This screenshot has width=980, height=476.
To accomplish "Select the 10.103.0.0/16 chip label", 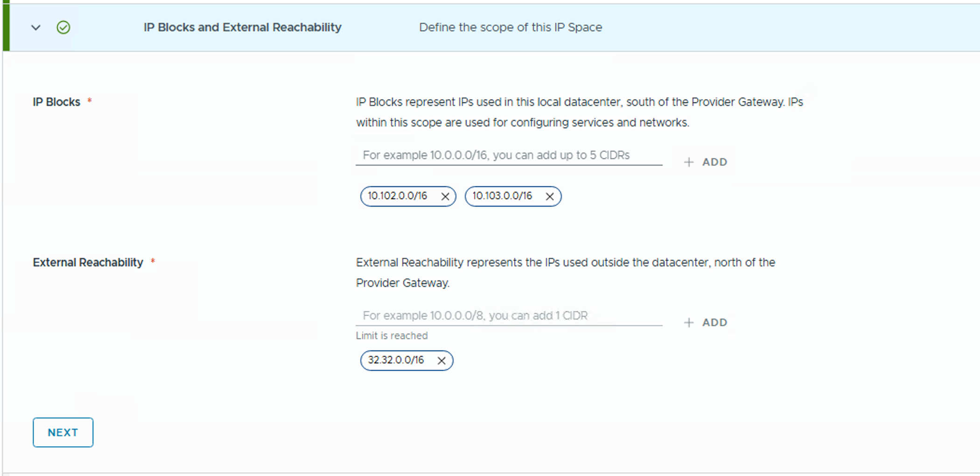I will 502,196.
